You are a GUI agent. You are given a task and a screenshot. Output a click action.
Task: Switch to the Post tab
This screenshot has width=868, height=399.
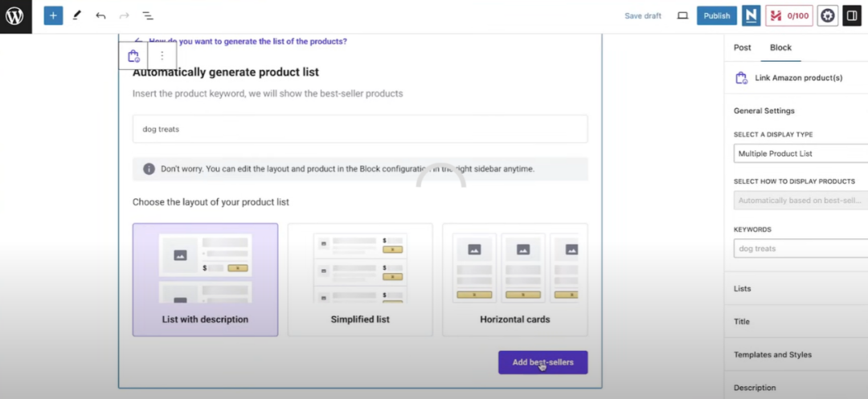pos(743,47)
